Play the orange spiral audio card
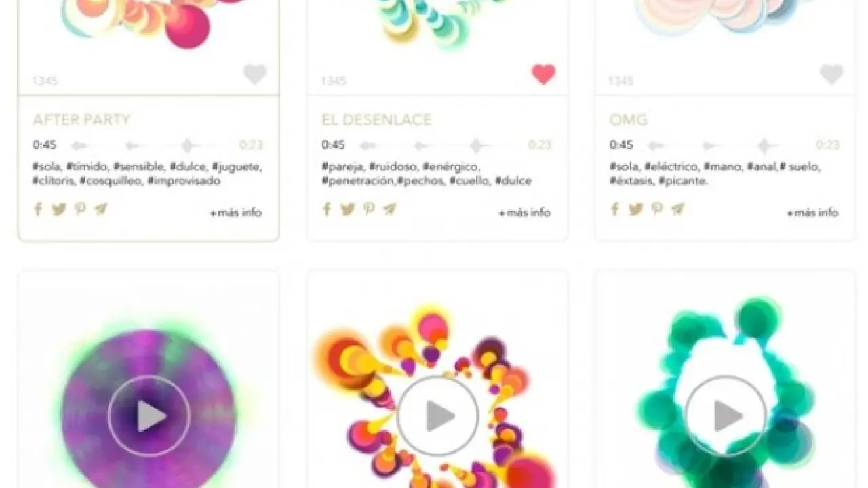 (437, 415)
